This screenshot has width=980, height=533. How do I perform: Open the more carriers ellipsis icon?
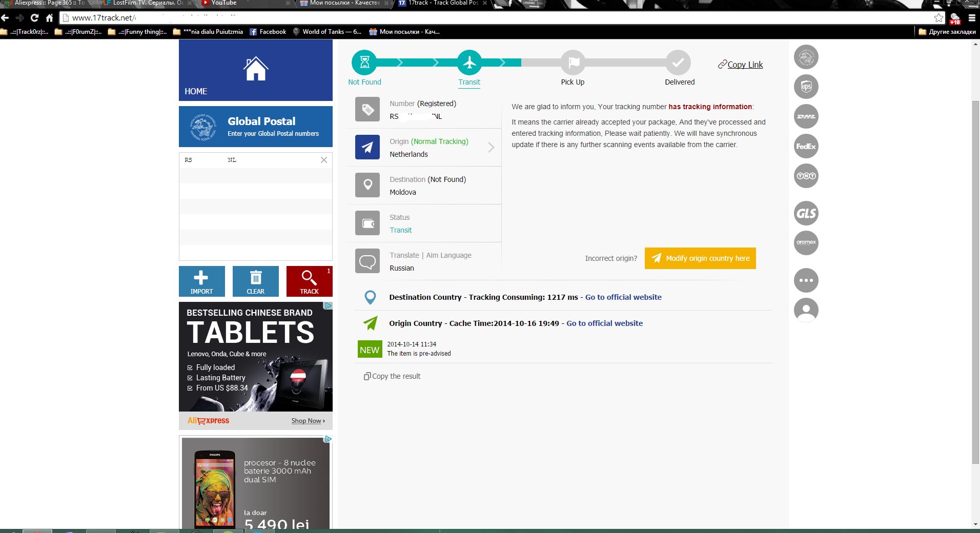tap(806, 280)
